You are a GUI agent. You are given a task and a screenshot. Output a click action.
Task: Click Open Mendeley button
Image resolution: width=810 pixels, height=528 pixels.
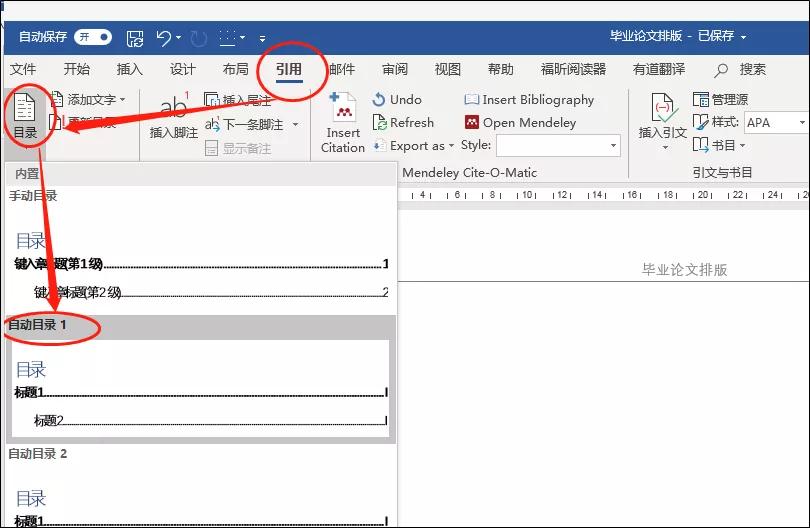(x=520, y=122)
